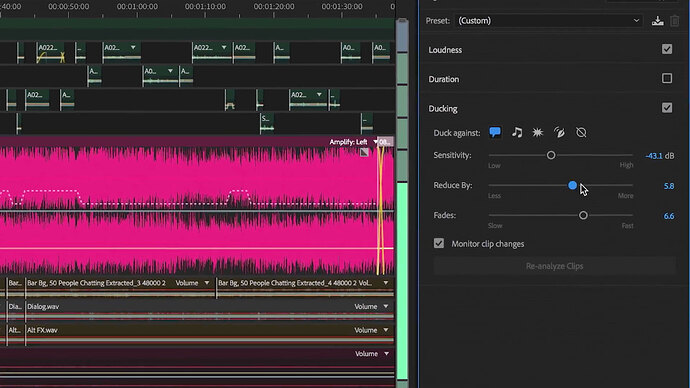Select the untagged clips duck against icon
Viewport: 690px width, 388px height.
tap(581, 132)
